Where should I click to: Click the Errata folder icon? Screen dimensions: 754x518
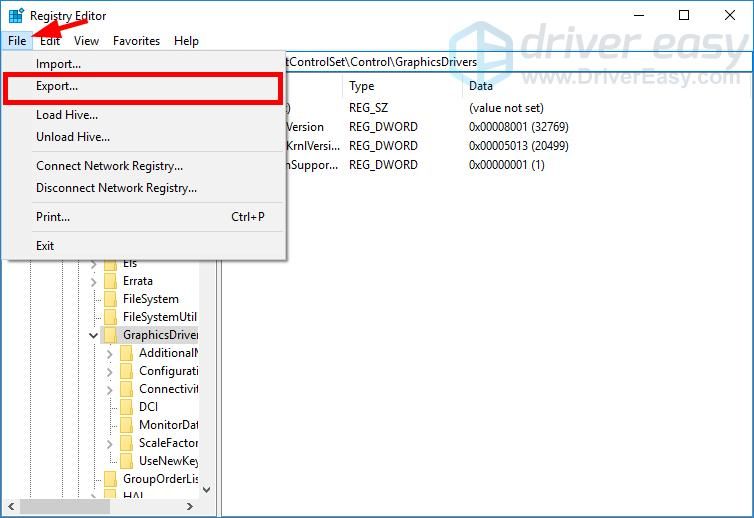(111, 281)
